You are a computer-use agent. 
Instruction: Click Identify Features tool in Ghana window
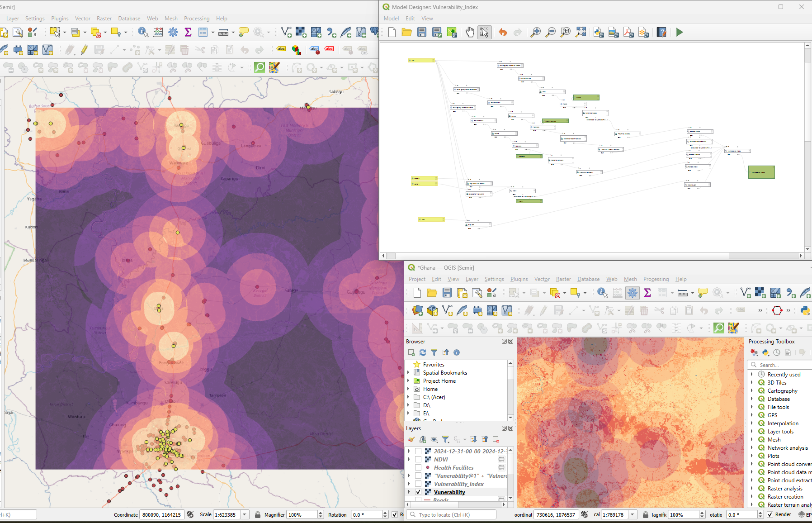[x=602, y=293]
